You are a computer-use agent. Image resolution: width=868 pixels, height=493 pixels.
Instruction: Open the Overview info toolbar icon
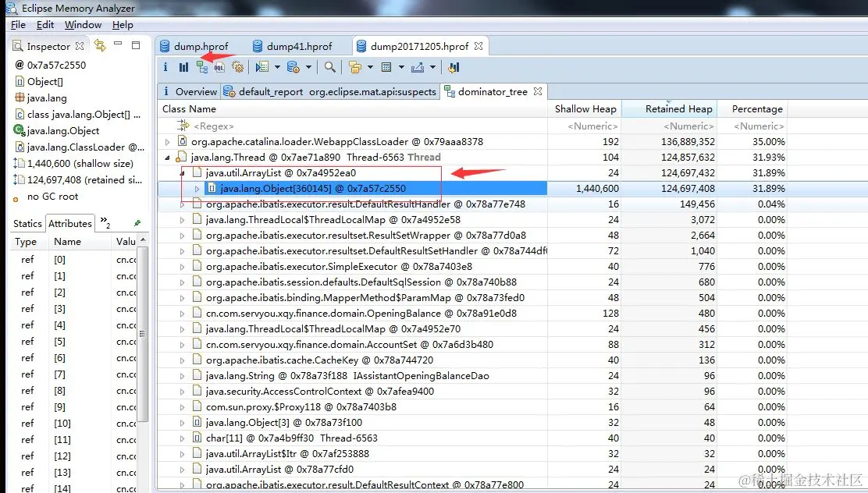[165, 67]
